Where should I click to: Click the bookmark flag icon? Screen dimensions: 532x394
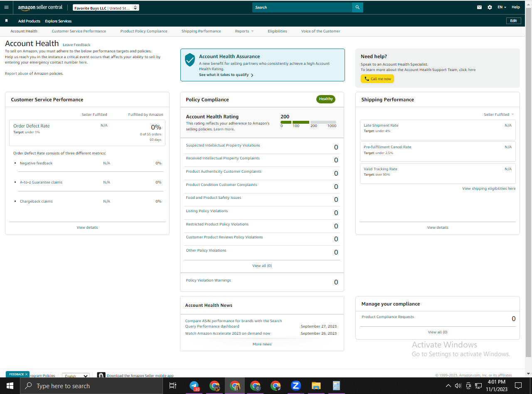click(6, 21)
